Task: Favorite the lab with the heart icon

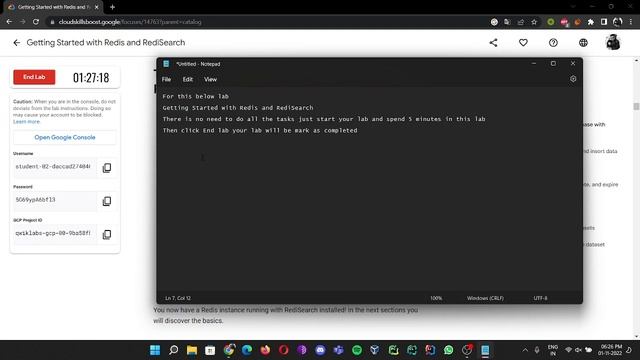Action: click(523, 42)
